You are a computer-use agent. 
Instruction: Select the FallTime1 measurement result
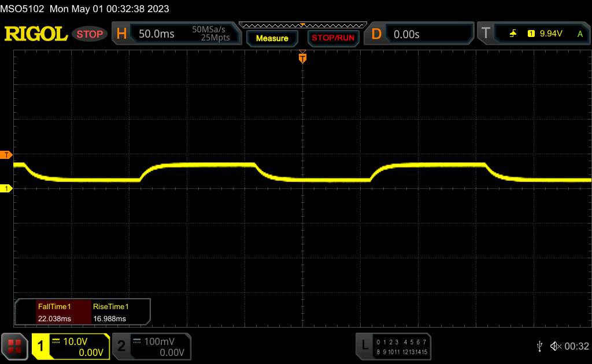[54, 312]
